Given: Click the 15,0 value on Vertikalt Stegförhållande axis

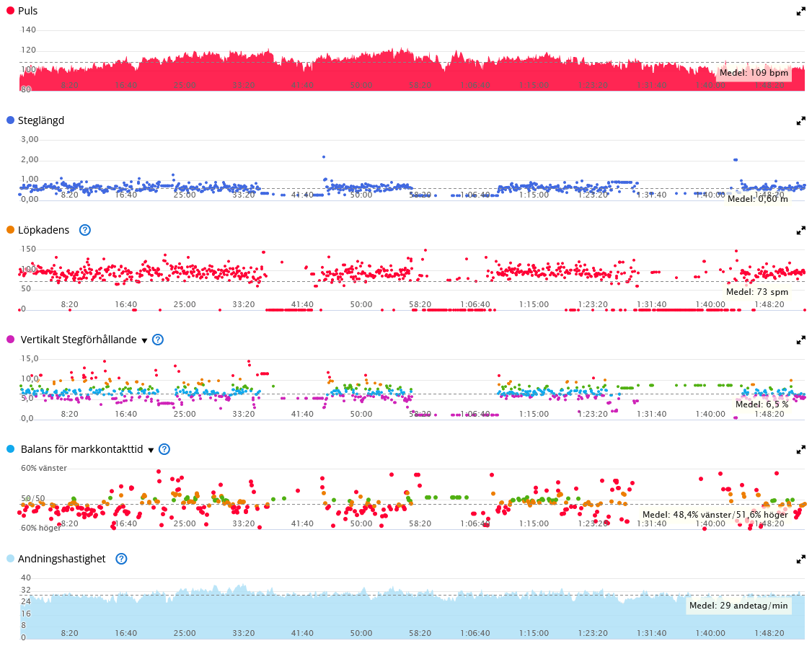Looking at the screenshot, I should pyautogui.click(x=30, y=359).
